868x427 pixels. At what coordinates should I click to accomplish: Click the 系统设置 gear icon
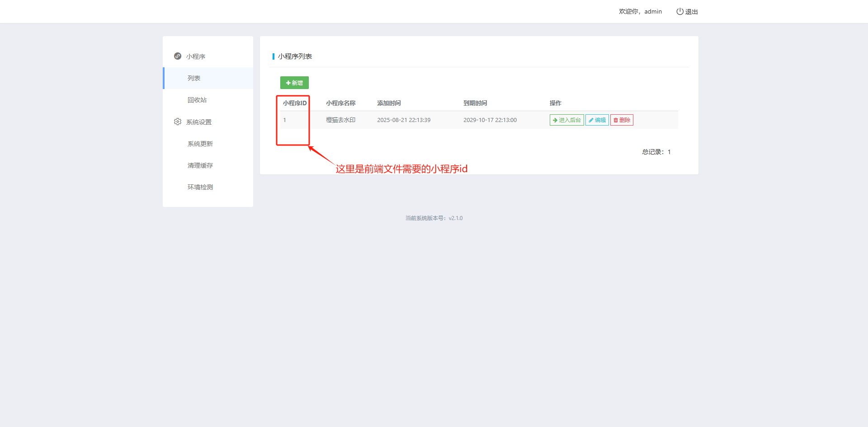click(x=178, y=122)
